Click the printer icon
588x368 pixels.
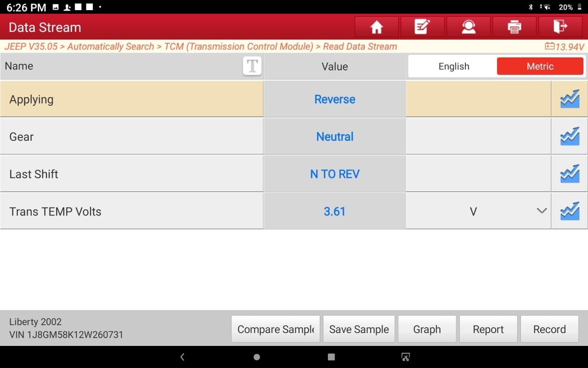pos(514,27)
